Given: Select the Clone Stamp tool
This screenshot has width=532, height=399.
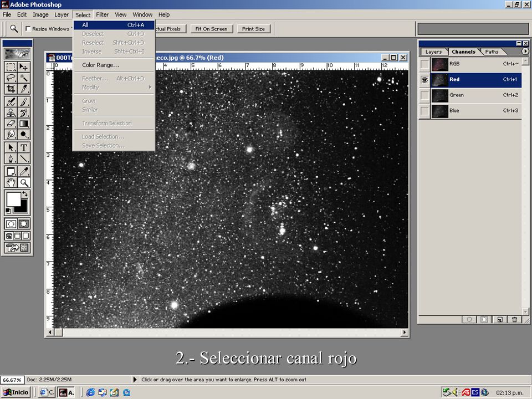Looking at the screenshot, I should click(x=11, y=112).
